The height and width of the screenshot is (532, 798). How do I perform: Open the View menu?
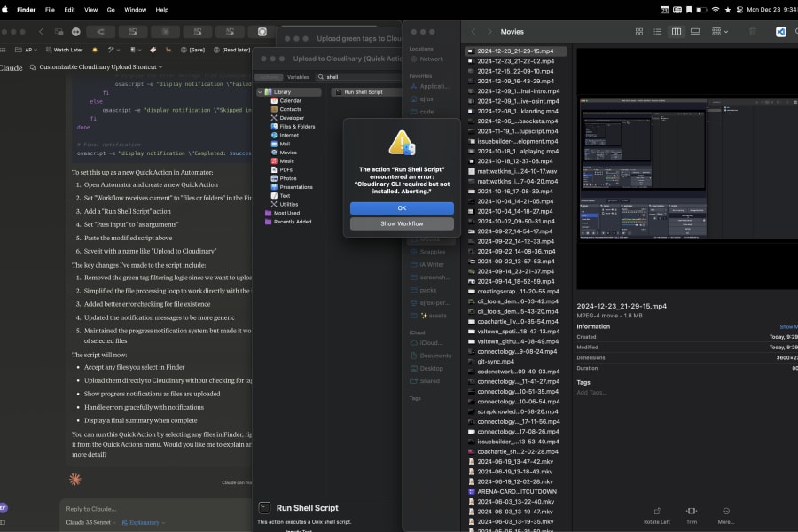(x=90, y=10)
